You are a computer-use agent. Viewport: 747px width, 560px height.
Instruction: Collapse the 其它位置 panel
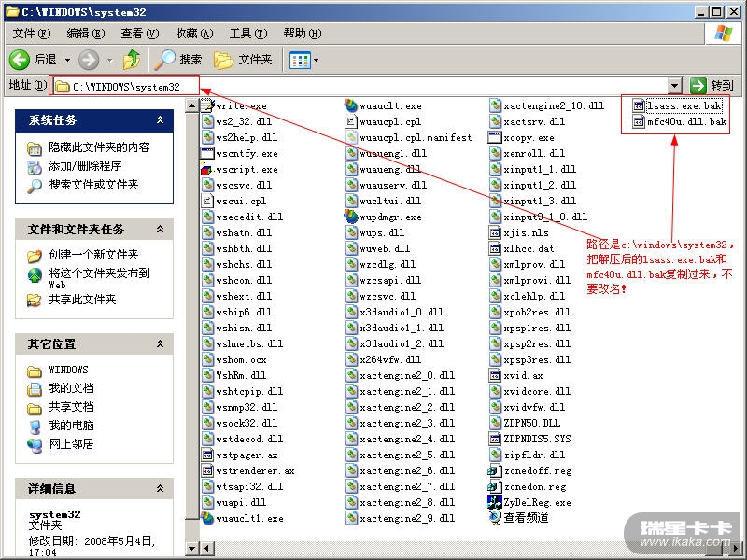160,343
